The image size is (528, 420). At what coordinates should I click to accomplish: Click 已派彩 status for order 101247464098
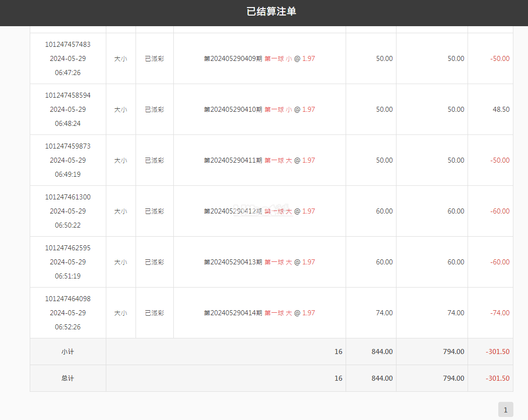[x=155, y=313]
